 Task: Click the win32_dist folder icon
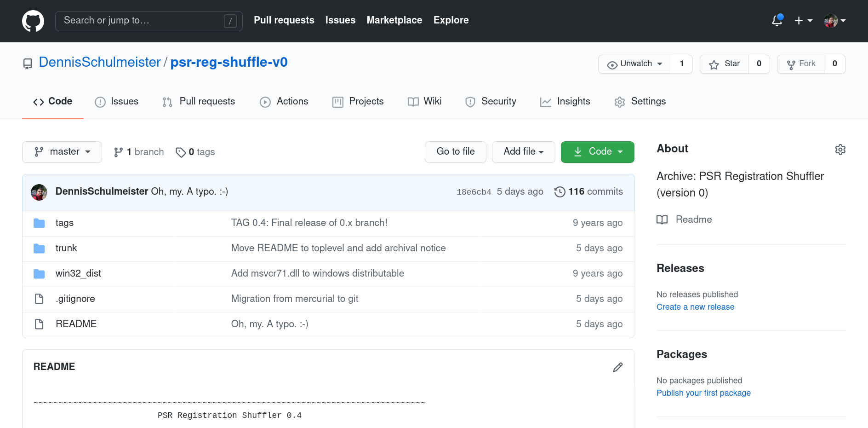coord(39,274)
